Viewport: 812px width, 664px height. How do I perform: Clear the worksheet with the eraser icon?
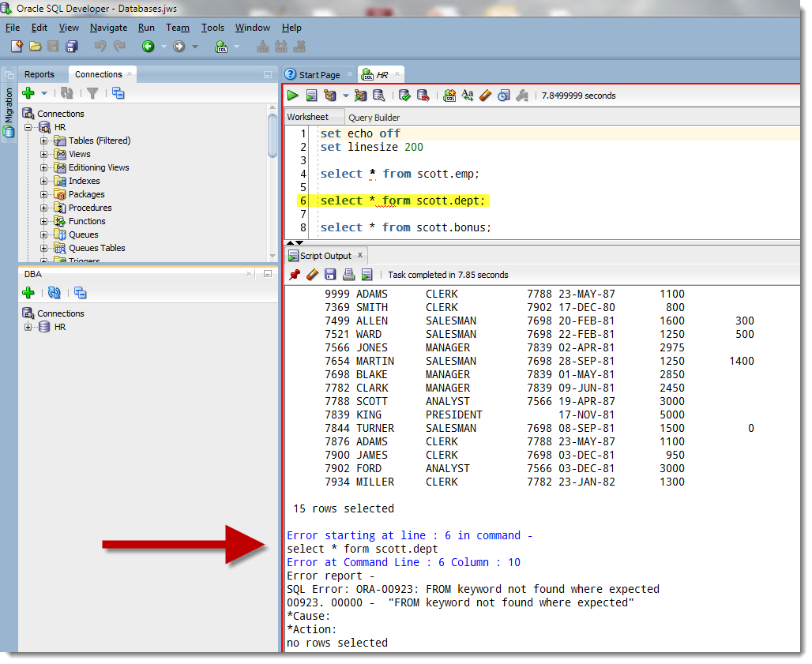(x=485, y=96)
